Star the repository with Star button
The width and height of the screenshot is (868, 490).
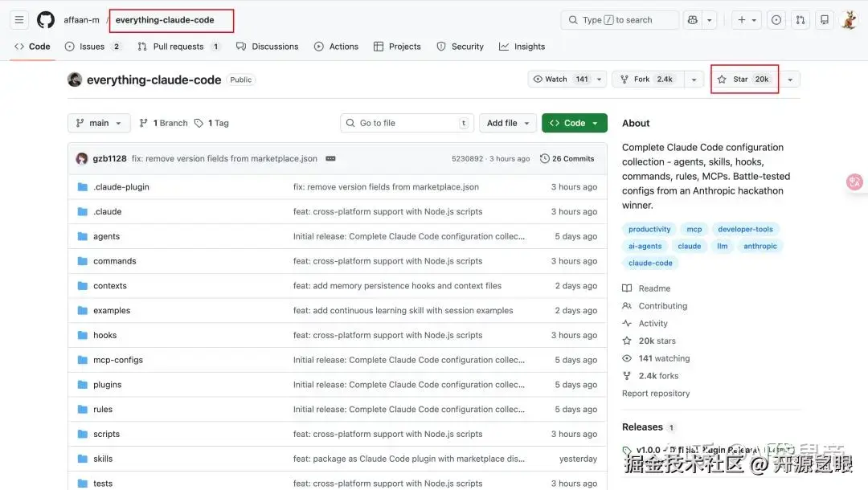tap(744, 79)
